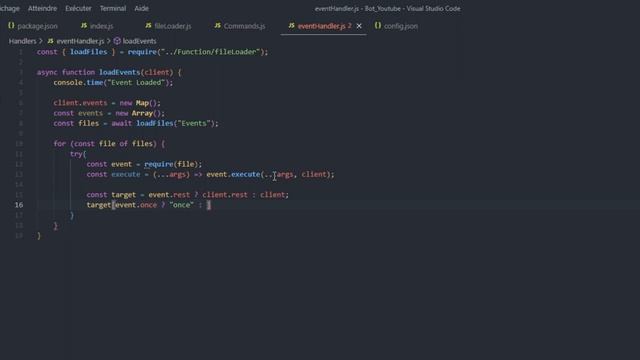Click the JS icon in the breadcrumb
The height and width of the screenshot is (360, 640).
pyautogui.click(x=50, y=41)
